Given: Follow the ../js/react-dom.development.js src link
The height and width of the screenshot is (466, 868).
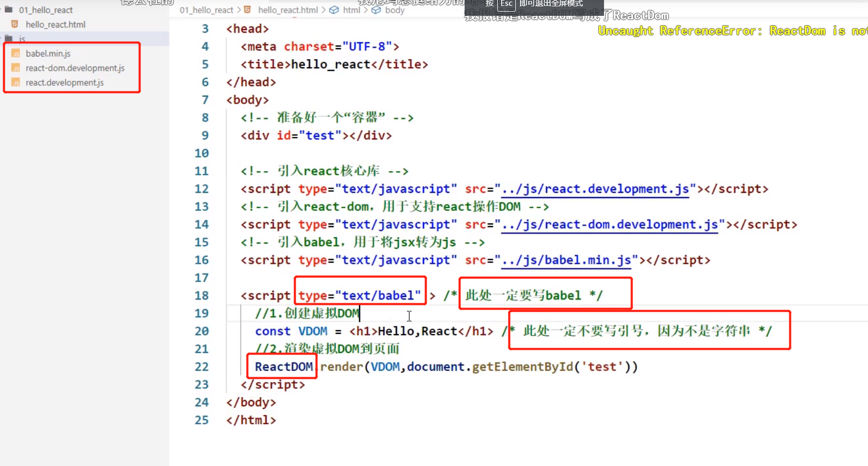Looking at the screenshot, I should (x=609, y=225).
